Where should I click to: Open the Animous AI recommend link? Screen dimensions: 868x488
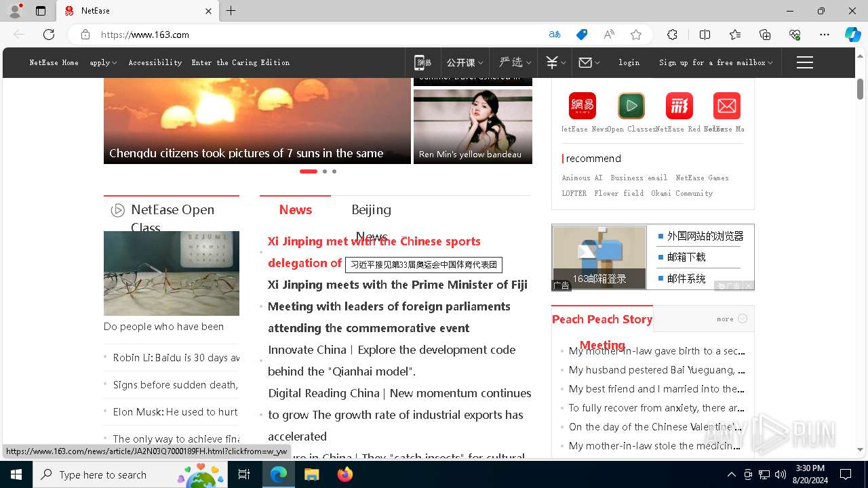582,178
